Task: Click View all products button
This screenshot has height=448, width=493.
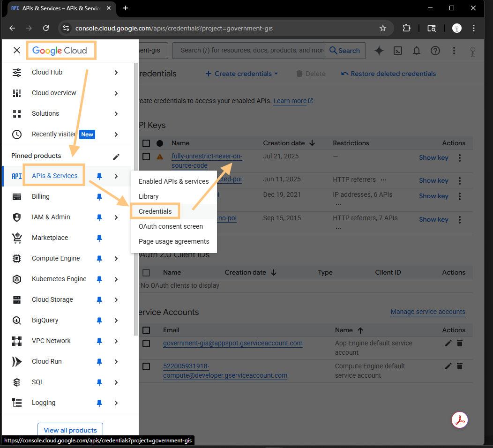Action: click(70, 430)
